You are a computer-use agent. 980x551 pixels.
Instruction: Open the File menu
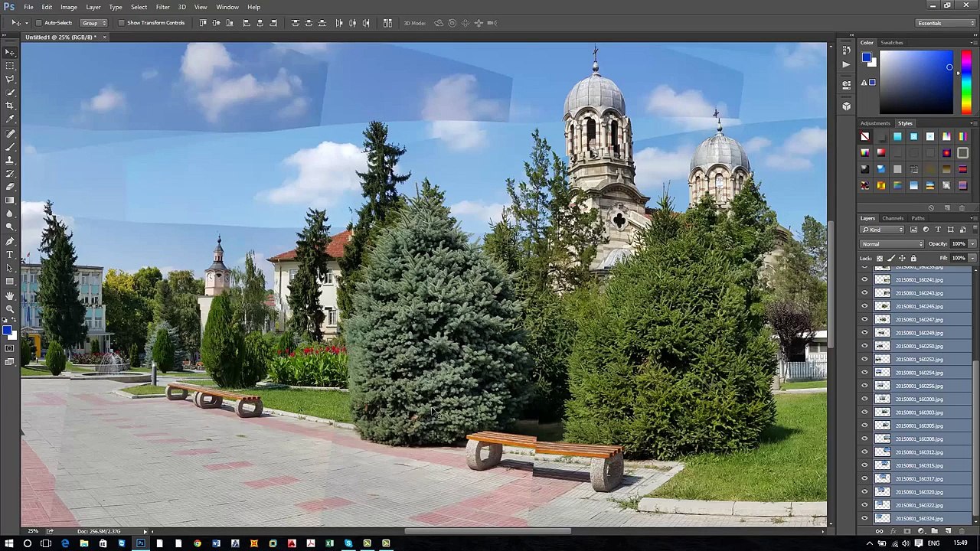[28, 7]
